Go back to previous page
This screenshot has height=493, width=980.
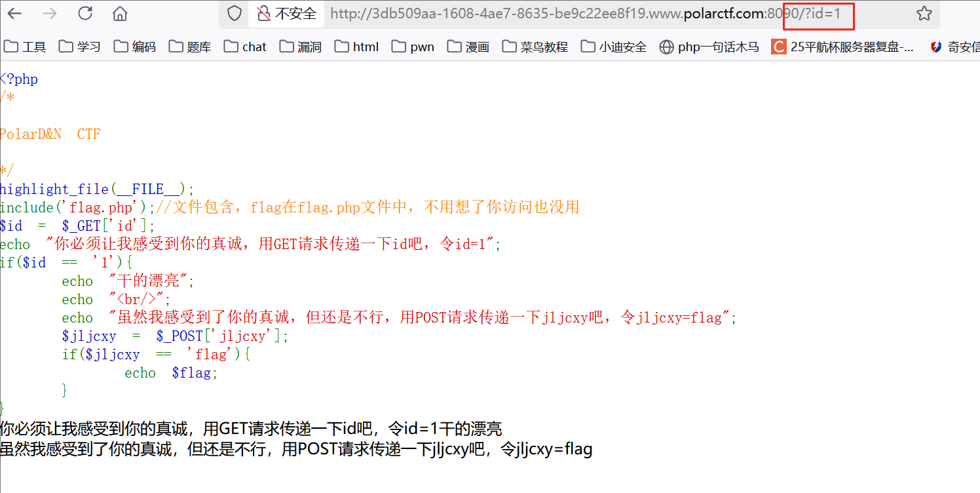(14, 13)
